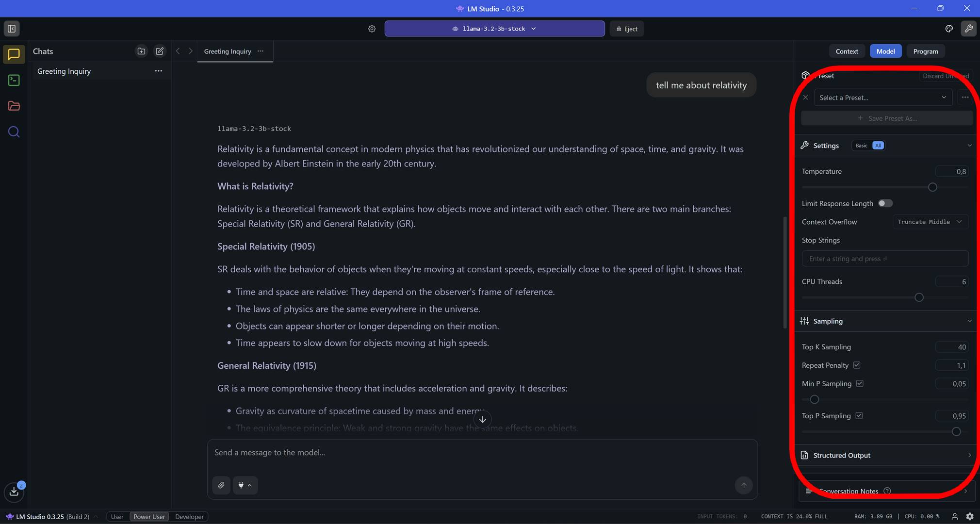This screenshot has height=524, width=980.
Task: Create a new chat folder
Action: coord(141,51)
